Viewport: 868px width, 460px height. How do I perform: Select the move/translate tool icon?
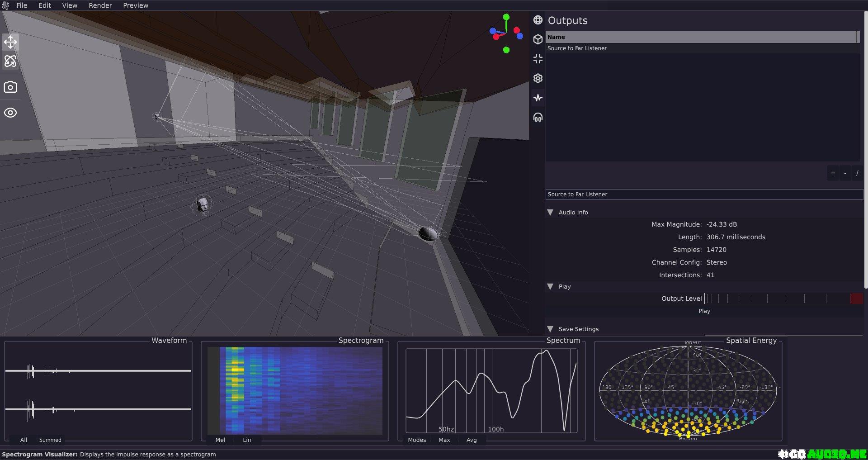coord(10,42)
